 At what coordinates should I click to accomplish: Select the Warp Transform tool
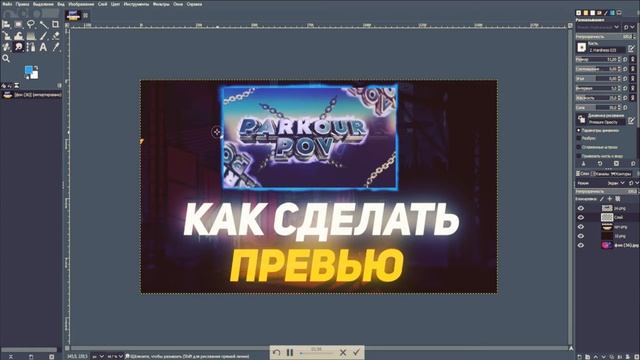[x=18, y=36]
